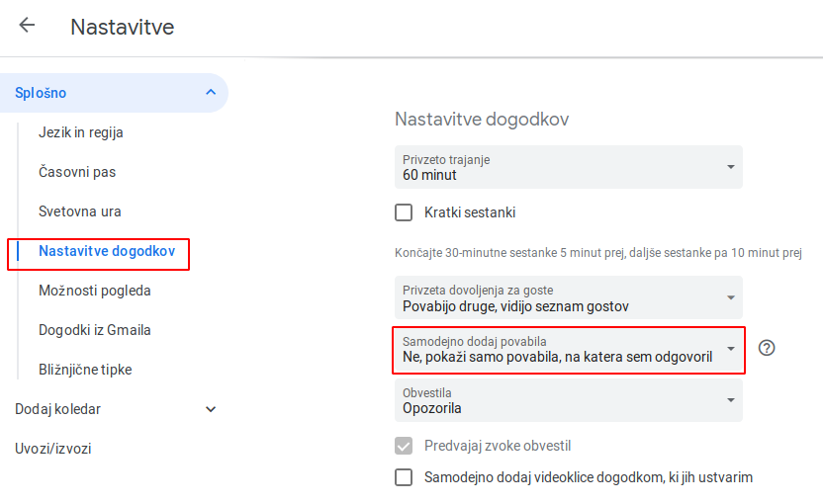Open Privzeta dovoljenja za goste dropdown

569,297
